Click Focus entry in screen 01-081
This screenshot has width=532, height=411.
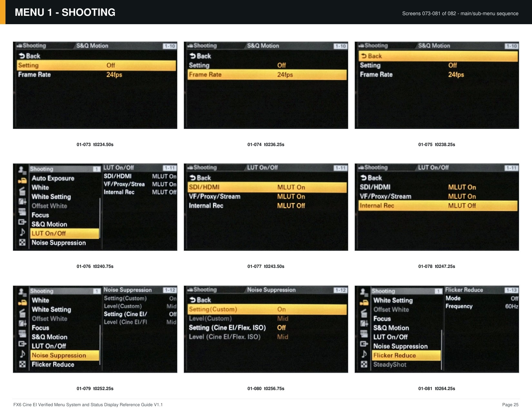(382, 319)
